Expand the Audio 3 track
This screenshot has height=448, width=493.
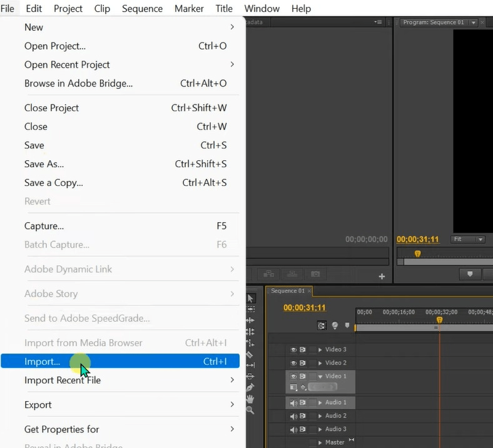click(x=320, y=429)
